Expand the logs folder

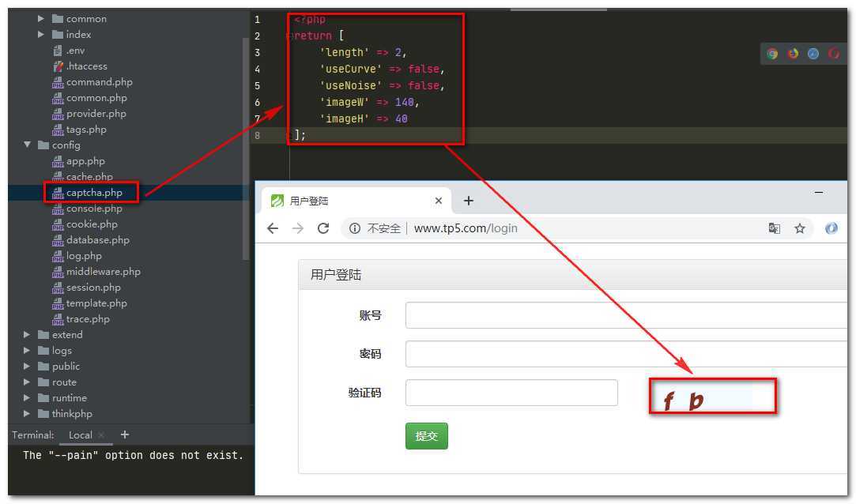click(27, 351)
